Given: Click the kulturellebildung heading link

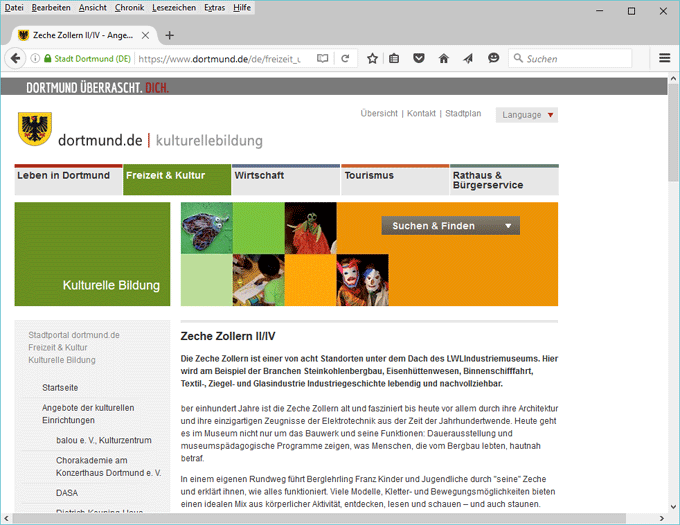Looking at the screenshot, I should [209, 141].
